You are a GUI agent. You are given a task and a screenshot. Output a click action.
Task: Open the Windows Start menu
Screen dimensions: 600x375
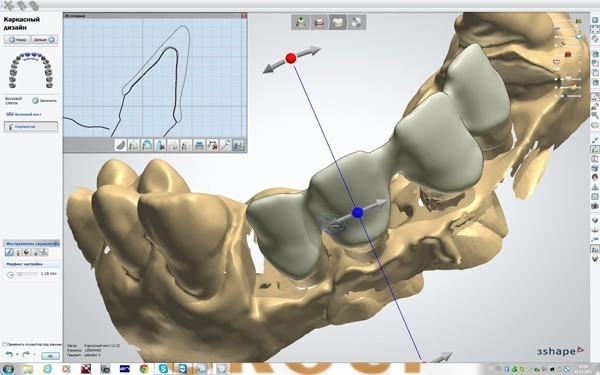coord(8,369)
